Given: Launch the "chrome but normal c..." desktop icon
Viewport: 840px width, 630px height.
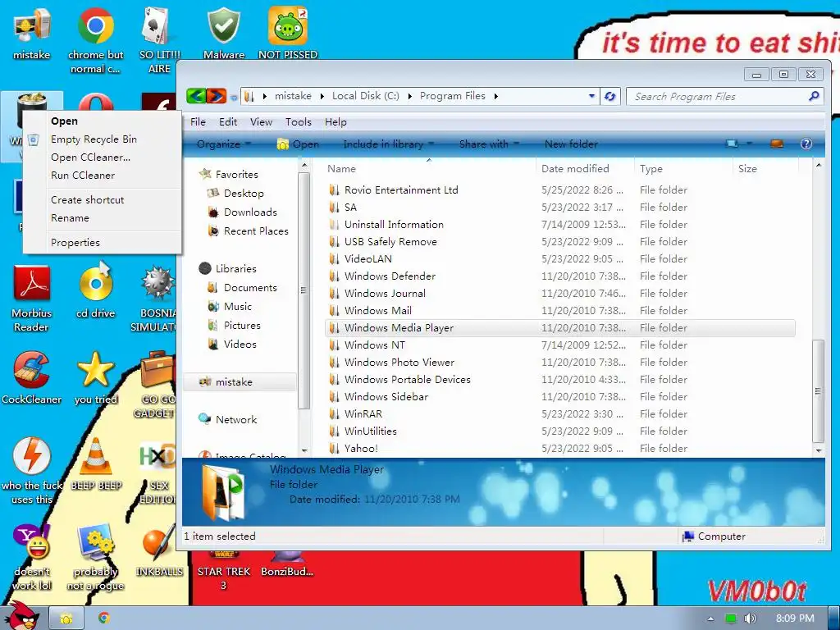Looking at the screenshot, I should tap(95, 40).
